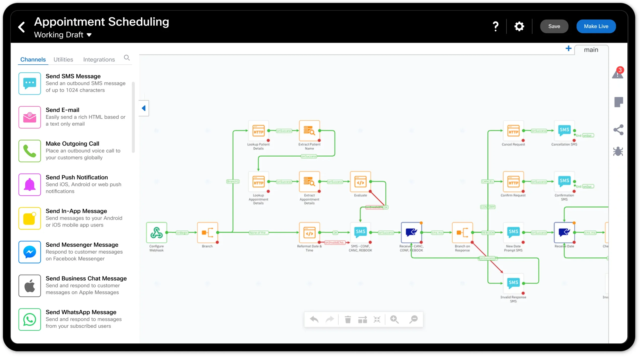Click the fit-to-screen collapse icon
The width and height of the screenshot is (644, 360).
(377, 320)
